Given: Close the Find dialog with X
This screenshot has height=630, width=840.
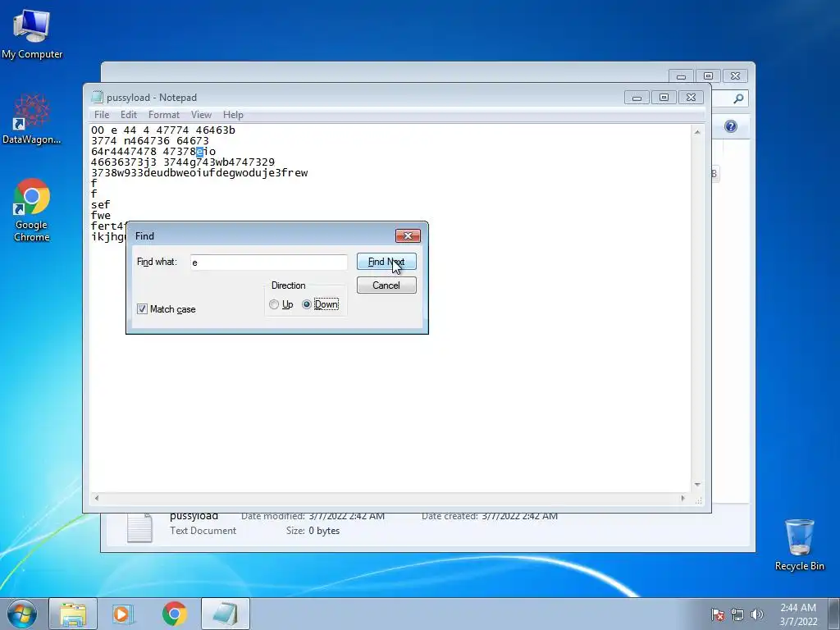Looking at the screenshot, I should click(408, 235).
